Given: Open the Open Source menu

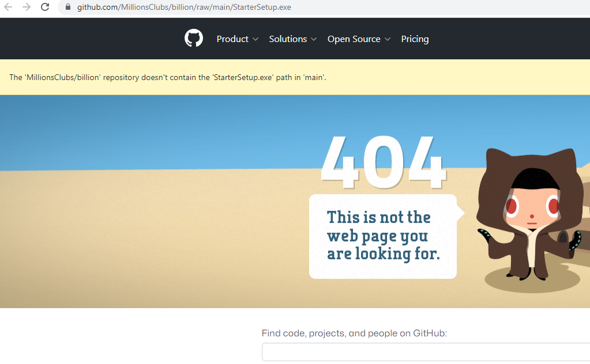Looking at the screenshot, I should coord(359,39).
